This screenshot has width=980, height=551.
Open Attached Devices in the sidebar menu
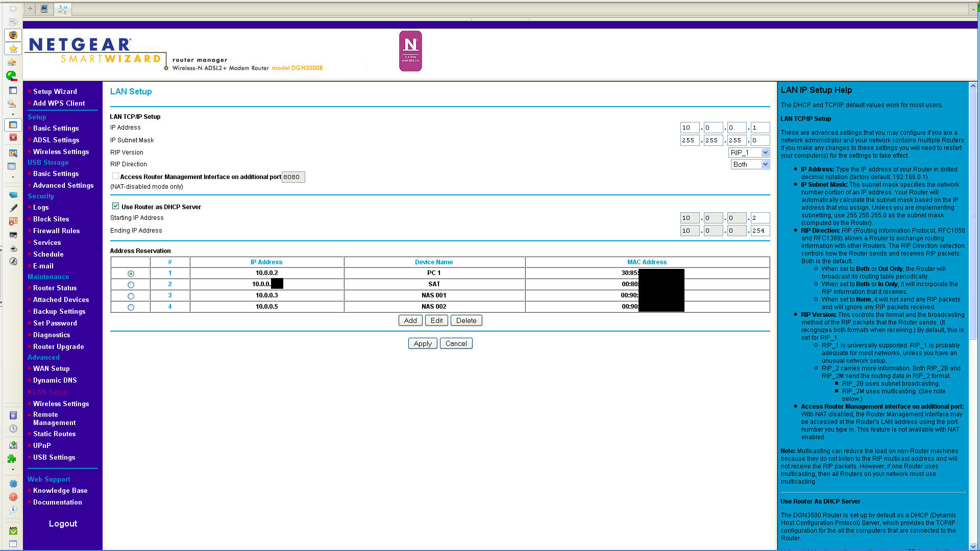(x=61, y=299)
